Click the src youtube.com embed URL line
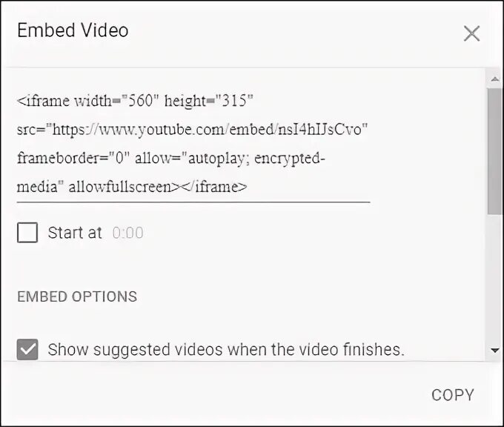Screen dimensions: 504x427 click(x=192, y=130)
